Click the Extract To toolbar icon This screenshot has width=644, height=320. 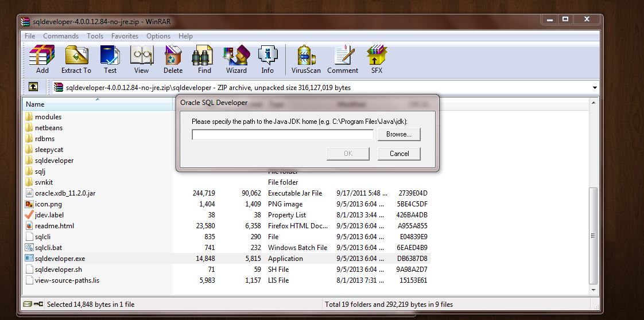pos(76,60)
